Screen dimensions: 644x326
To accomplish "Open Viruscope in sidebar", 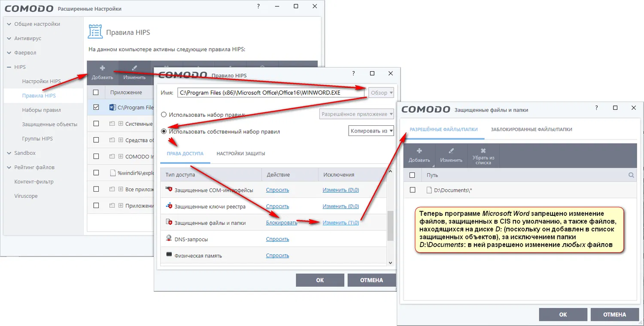I will point(26,196).
